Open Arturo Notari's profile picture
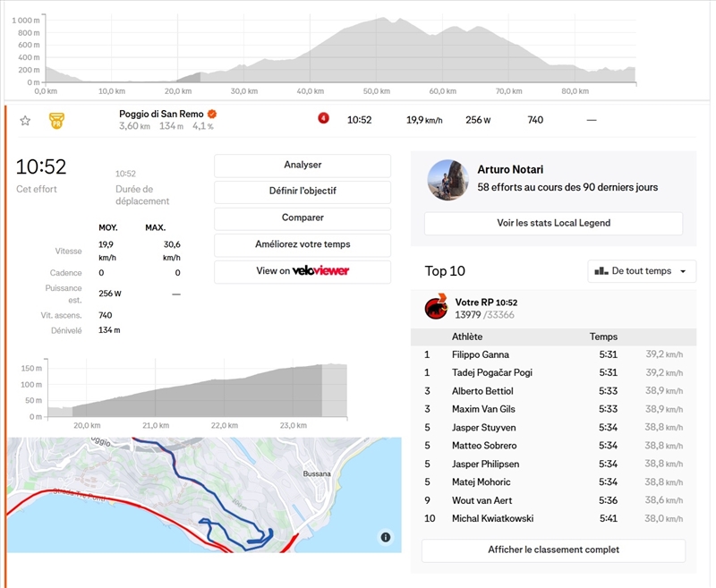This screenshot has width=716, height=588. (448, 180)
